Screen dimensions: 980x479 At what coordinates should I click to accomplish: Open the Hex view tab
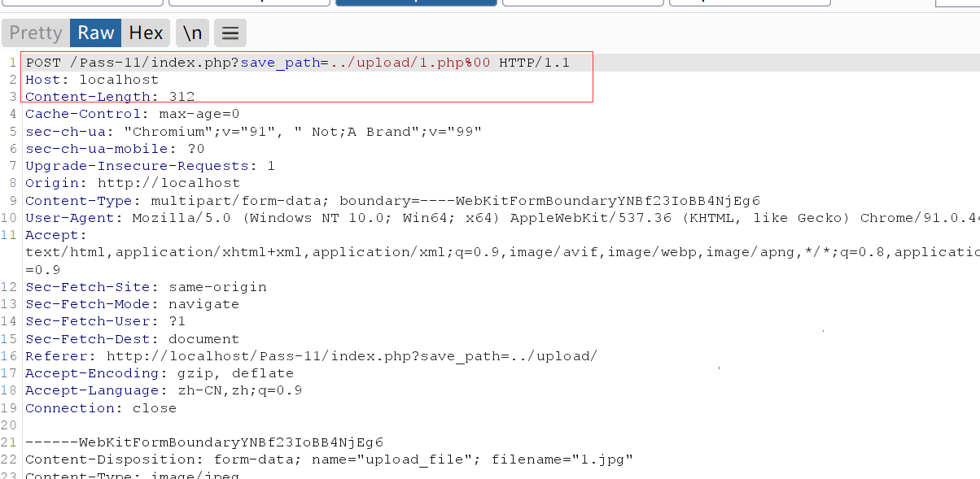147,33
